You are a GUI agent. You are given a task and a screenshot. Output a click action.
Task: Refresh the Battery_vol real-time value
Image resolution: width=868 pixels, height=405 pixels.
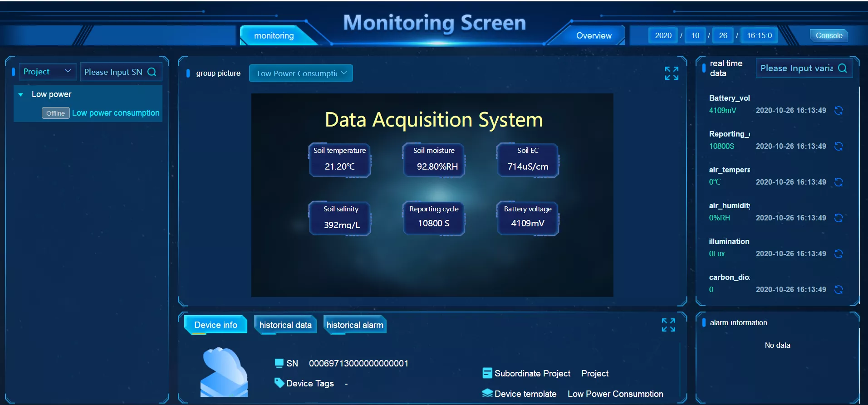pyautogui.click(x=839, y=110)
